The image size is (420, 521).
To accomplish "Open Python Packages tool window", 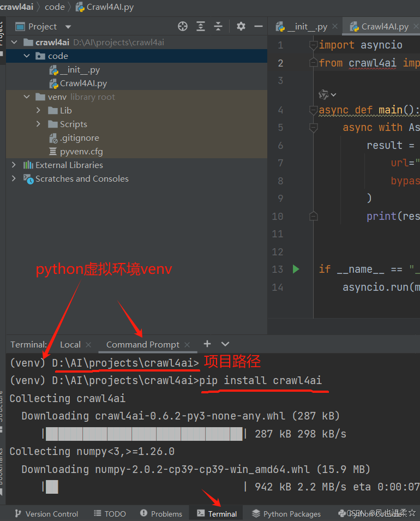I will click(x=286, y=514).
